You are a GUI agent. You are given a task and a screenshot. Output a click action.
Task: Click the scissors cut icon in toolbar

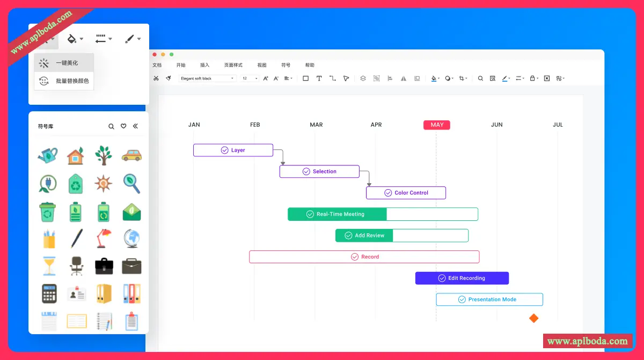point(156,78)
